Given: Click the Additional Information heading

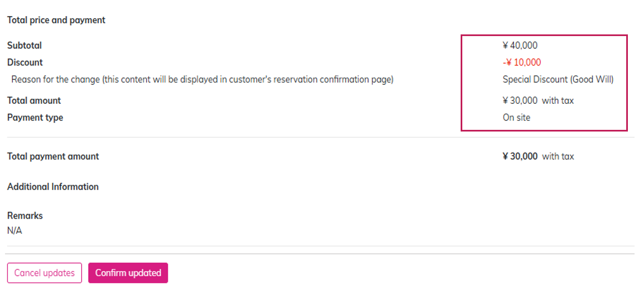Looking at the screenshot, I should 53,186.
